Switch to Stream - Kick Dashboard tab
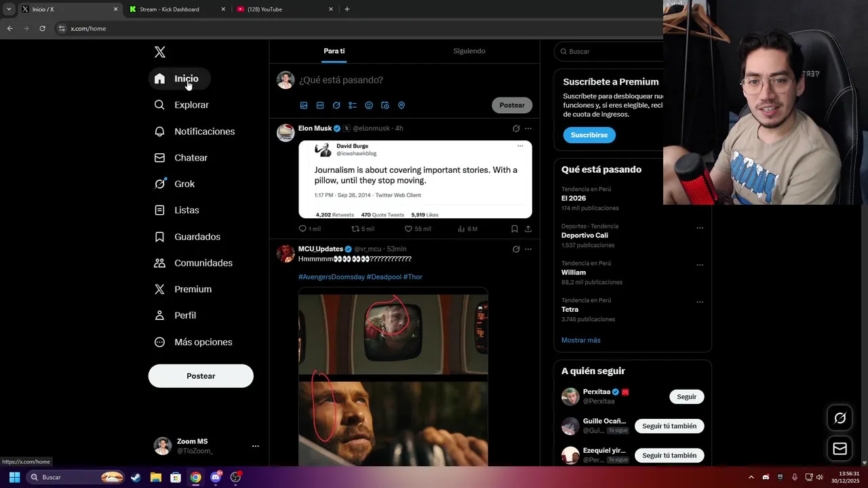The image size is (868, 488). pyautogui.click(x=178, y=9)
